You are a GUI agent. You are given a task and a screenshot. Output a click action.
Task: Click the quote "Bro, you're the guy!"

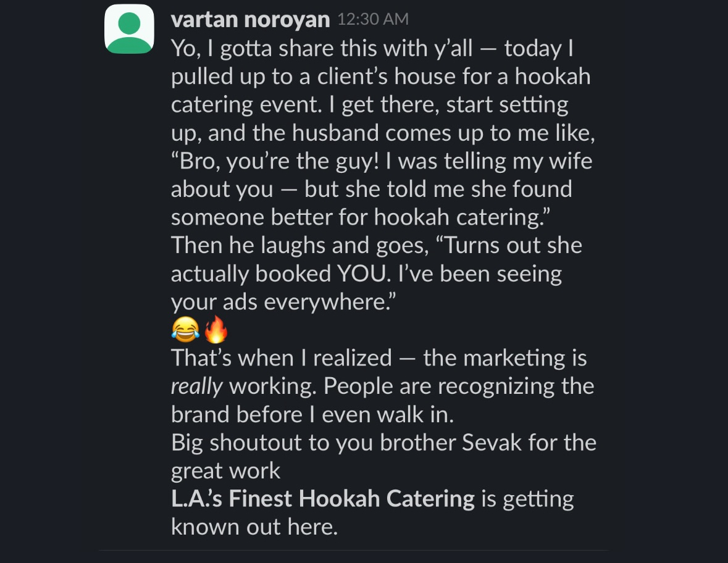[275, 162]
